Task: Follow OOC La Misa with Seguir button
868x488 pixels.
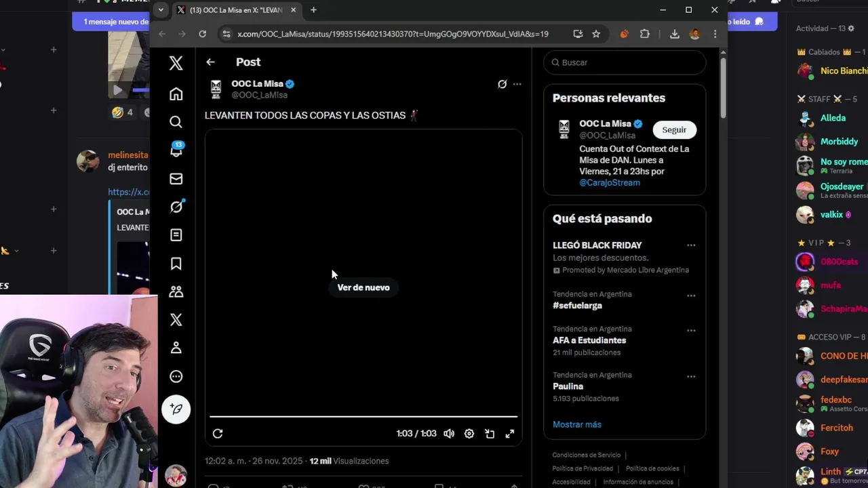Action: (x=674, y=129)
